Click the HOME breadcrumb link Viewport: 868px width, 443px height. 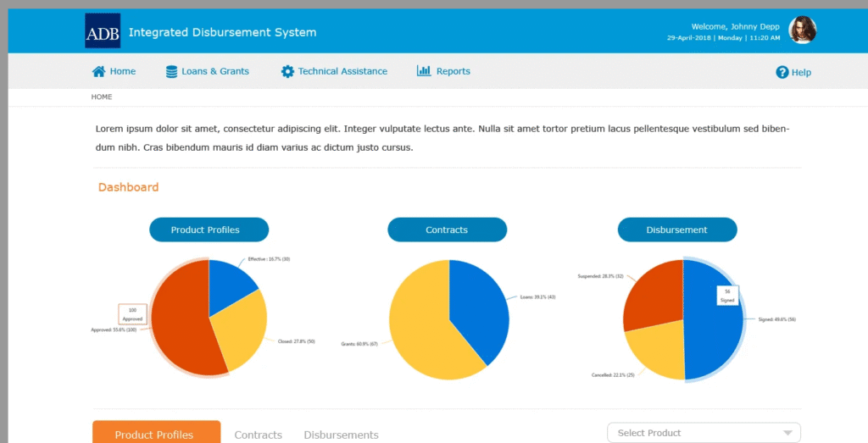[102, 97]
